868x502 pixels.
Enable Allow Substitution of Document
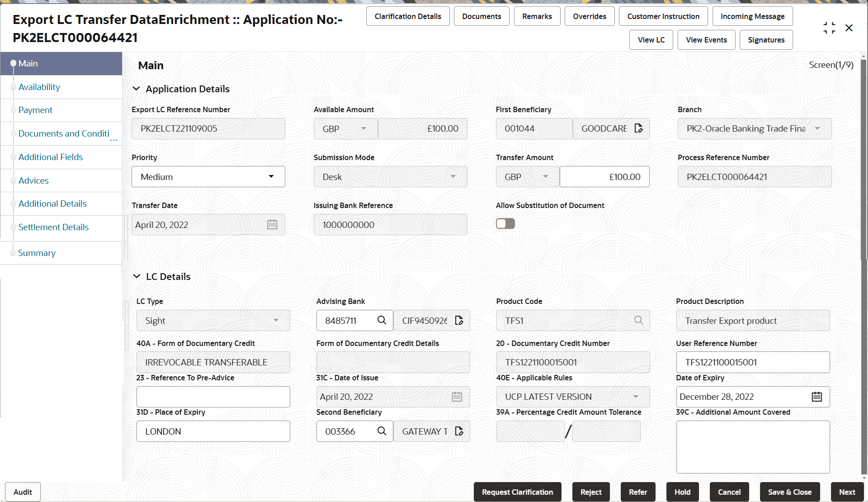click(505, 223)
